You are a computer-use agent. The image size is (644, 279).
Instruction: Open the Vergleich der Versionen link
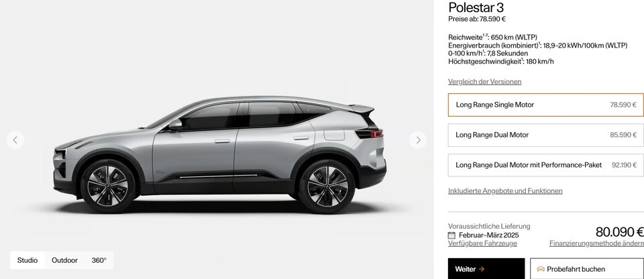484,82
